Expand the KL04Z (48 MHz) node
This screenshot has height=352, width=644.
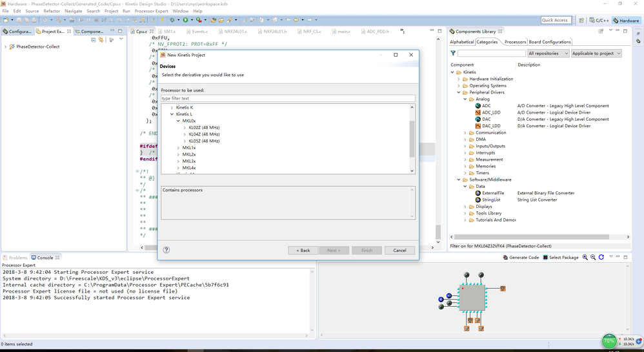point(185,134)
